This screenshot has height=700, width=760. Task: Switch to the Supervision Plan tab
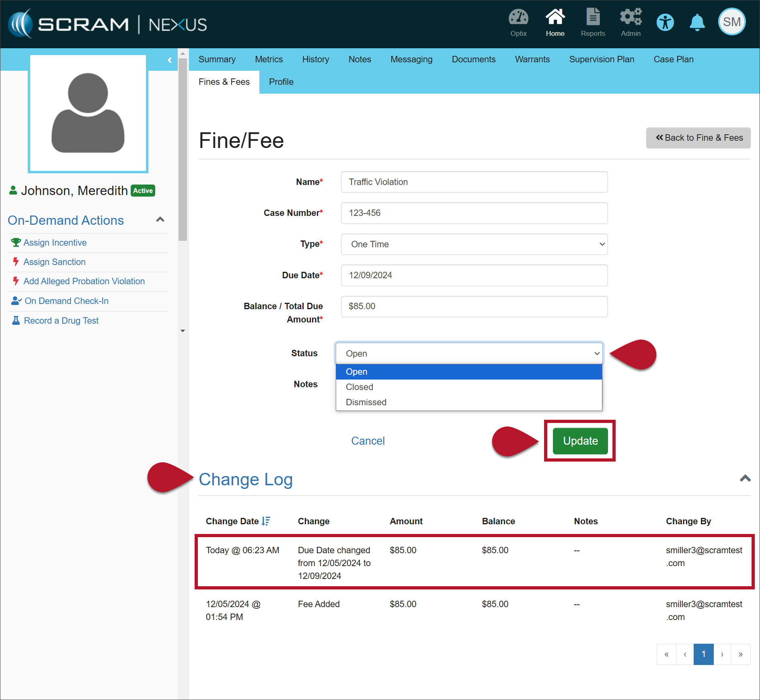(x=602, y=59)
